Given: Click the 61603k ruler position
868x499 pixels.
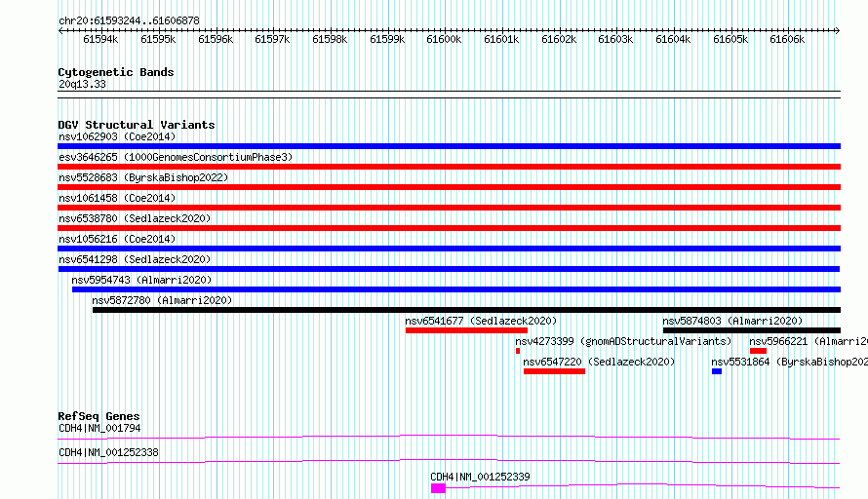Looking at the screenshot, I should (615, 39).
